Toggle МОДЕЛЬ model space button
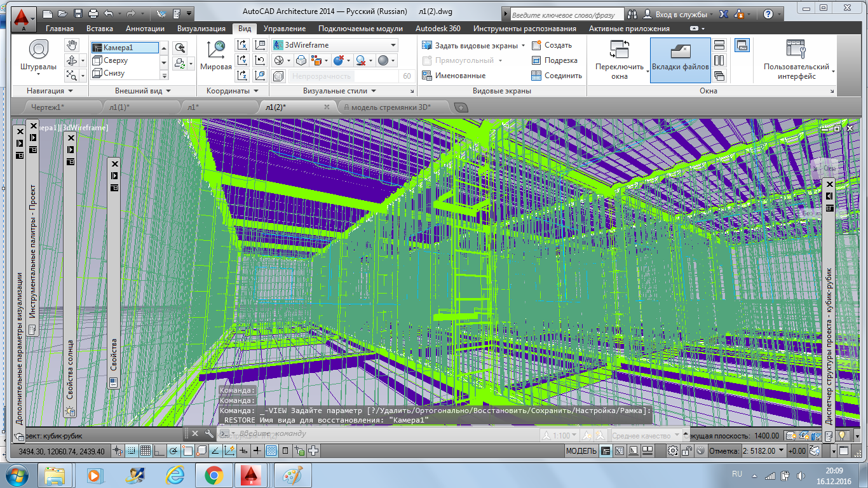The width and height of the screenshot is (868, 488). 581,451
